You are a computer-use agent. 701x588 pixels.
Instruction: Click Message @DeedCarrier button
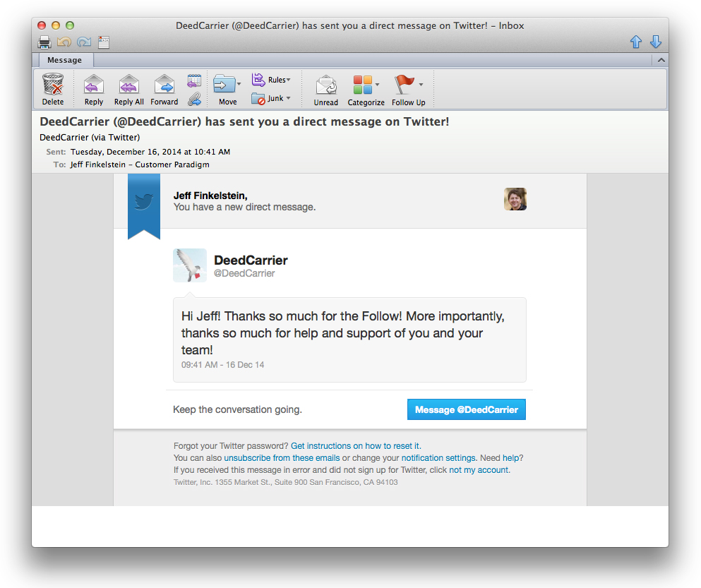click(467, 409)
